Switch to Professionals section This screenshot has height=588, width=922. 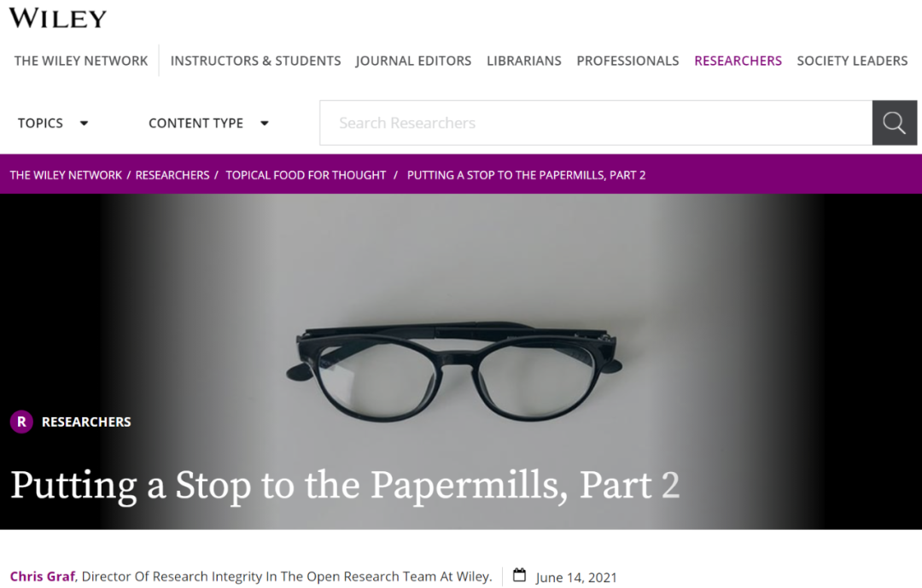click(627, 61)
